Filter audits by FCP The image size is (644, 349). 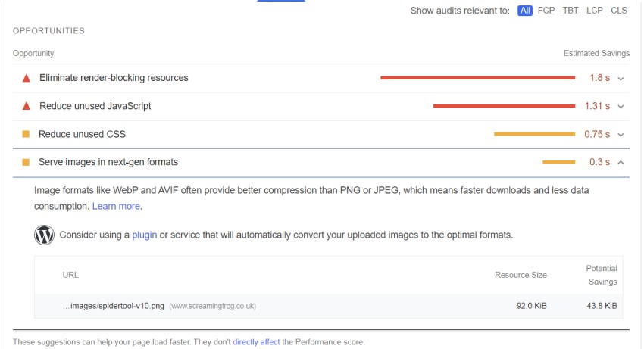[546, 11]
